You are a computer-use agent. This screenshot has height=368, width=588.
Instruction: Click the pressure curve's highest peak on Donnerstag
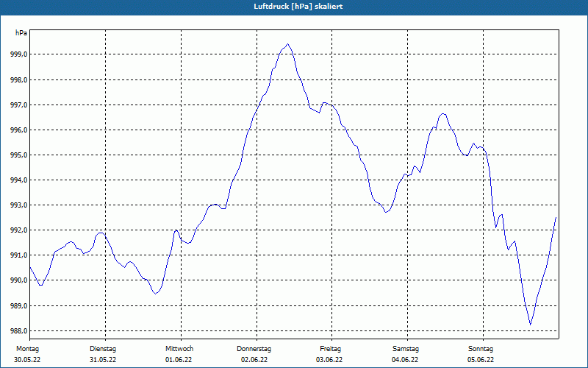(x=287, y=44)
